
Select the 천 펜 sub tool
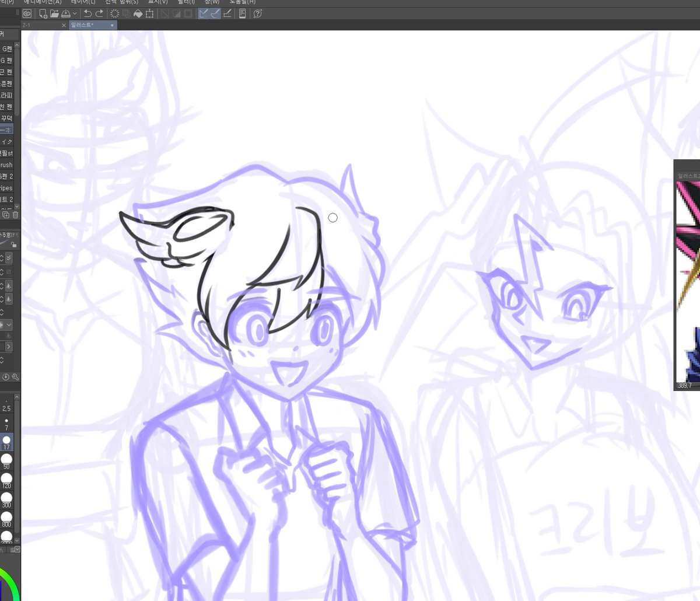click(6, 107)
